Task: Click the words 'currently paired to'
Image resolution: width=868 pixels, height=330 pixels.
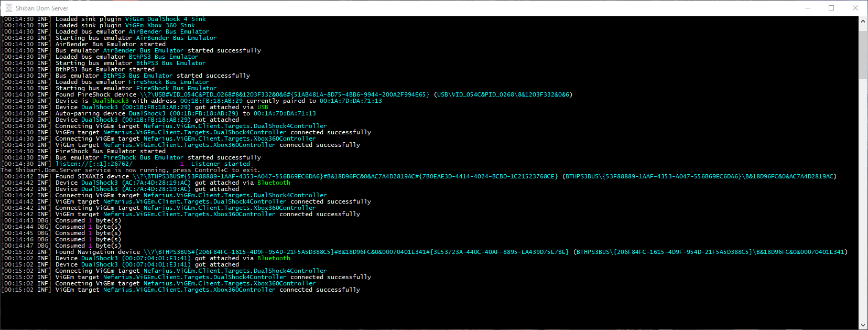Action: (x=281, y=101)
